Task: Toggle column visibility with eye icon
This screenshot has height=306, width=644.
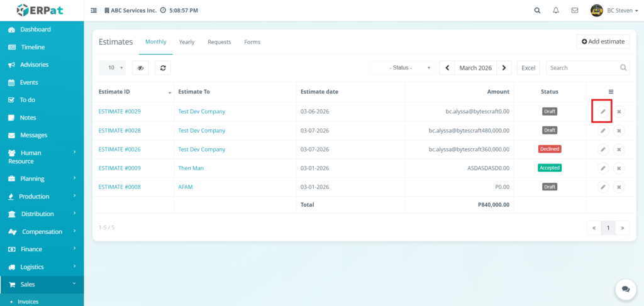Action: [x=140, y=68]
